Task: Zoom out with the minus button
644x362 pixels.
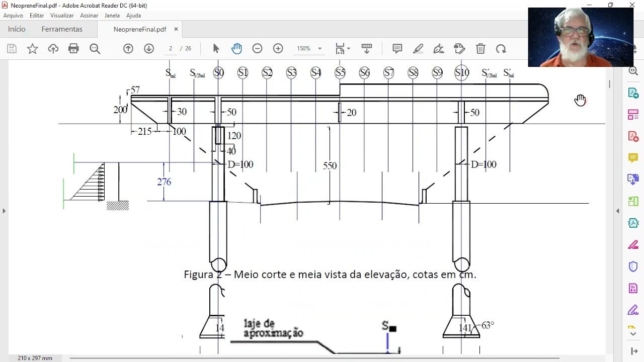Action: click(x=258, y=49)
